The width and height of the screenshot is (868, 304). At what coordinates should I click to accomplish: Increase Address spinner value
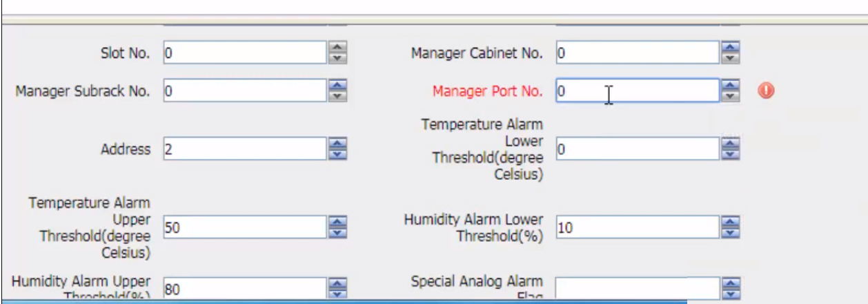point(337,144)
